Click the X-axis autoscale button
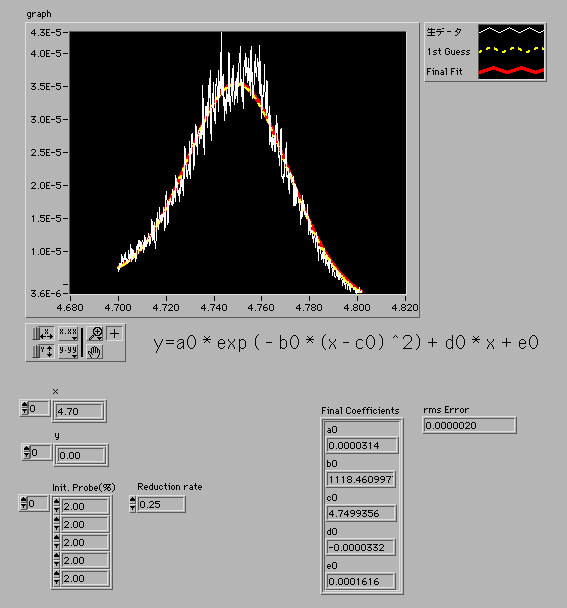The image size is (567, 608). pyautogui.click(x=47, y=333)
